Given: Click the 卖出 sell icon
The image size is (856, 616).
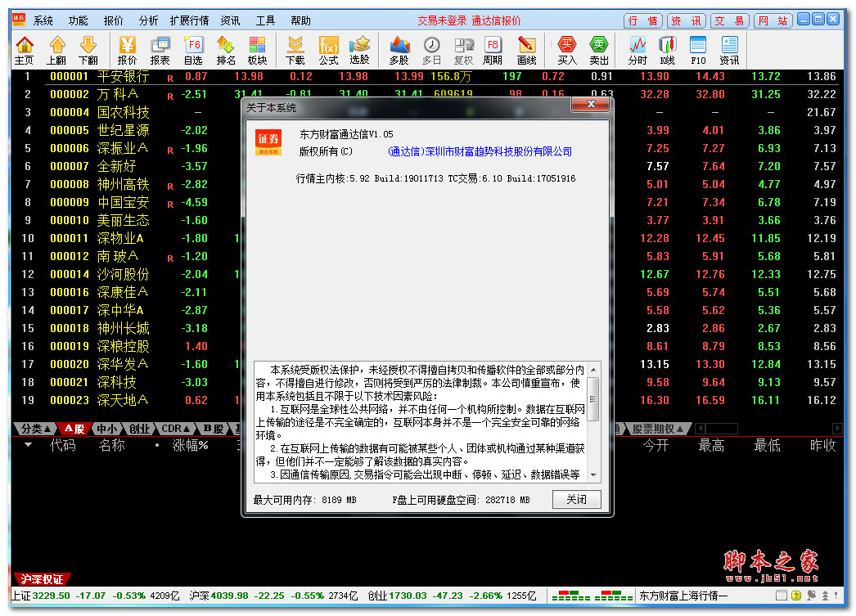Looking at the screenshot, I should tap(599, 50).
